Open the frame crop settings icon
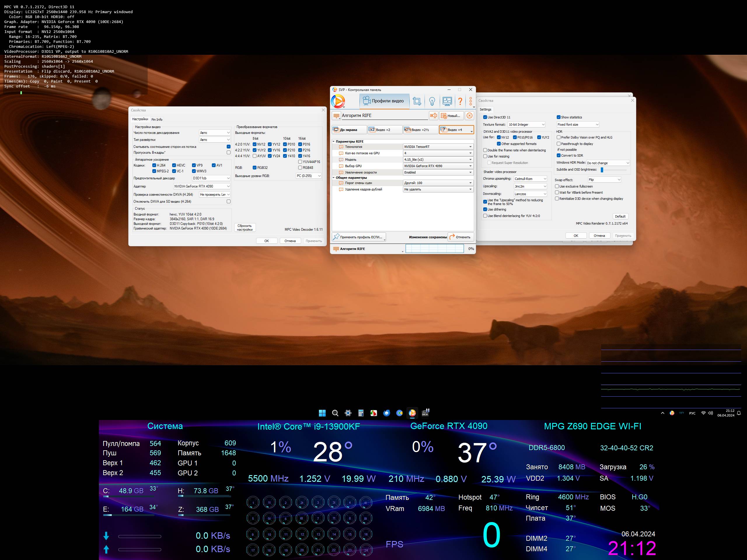Viewport: 747px width, 560px height. 417,101
